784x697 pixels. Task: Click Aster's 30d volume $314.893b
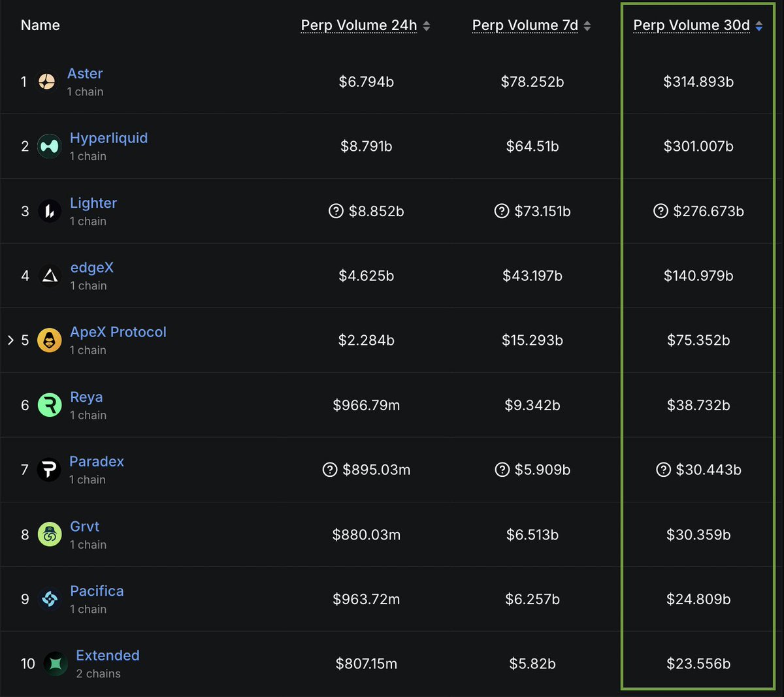698,82
